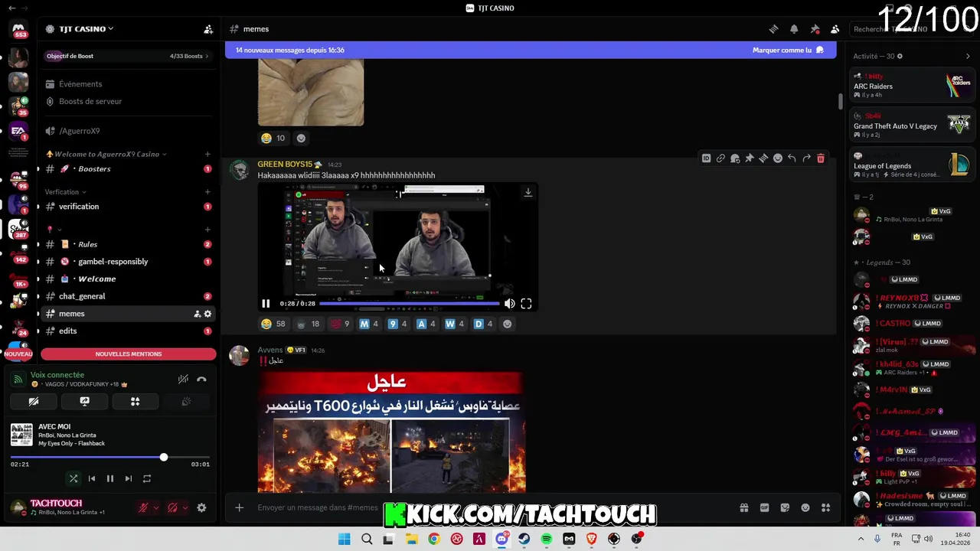Open the GIF picker
Image resolution: width=980 pixels, height=551 pixels.
pos(764,507)
